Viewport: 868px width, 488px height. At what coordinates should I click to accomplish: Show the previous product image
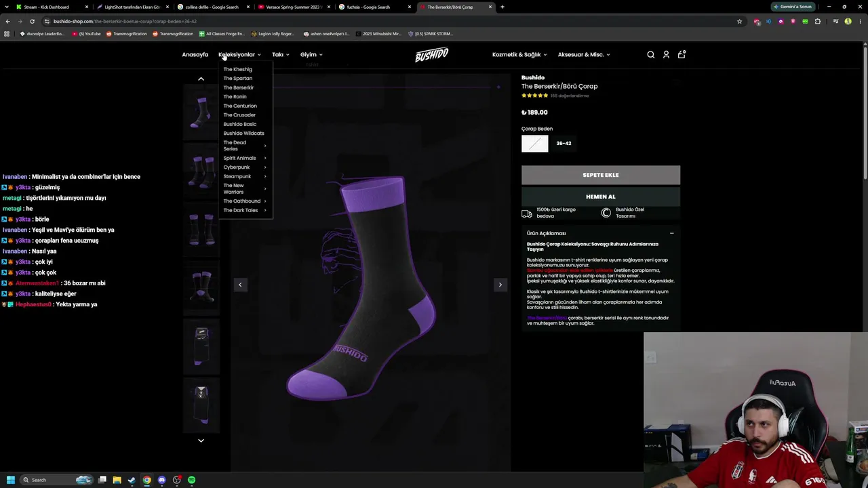coord(240,285)
